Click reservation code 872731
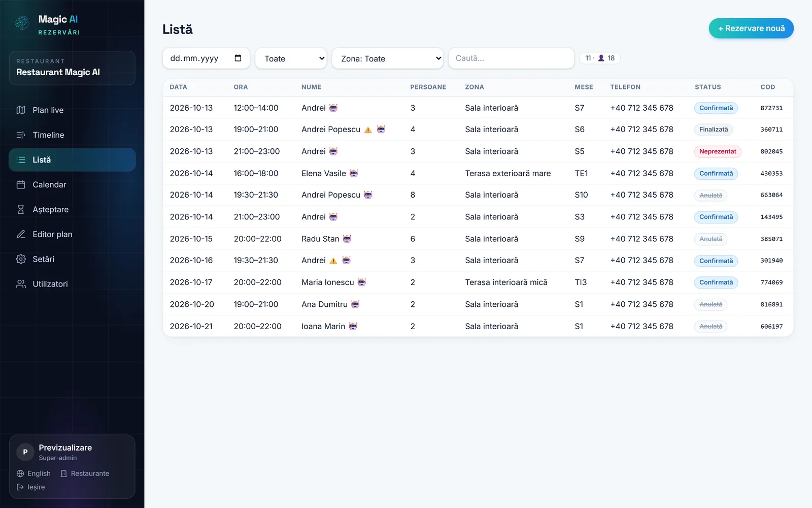This screenshot has height=508, width=812. 771,108
